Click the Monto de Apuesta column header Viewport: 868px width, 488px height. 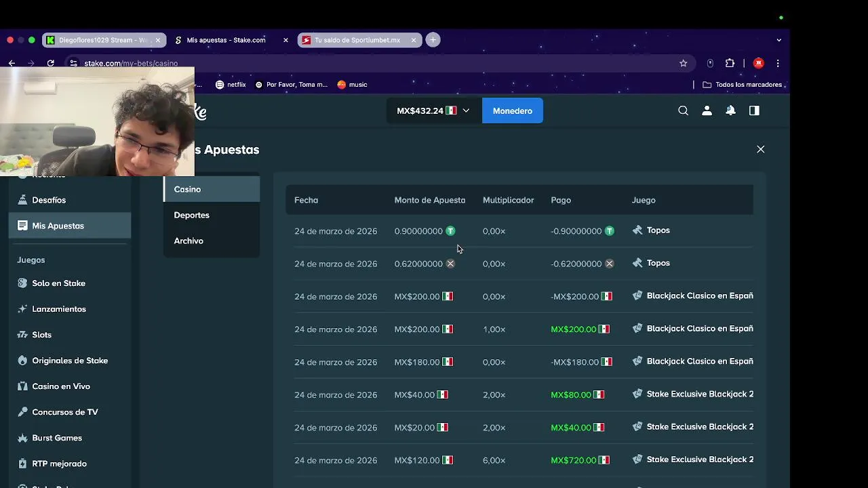pyautogui.click(x=430, y=200)
